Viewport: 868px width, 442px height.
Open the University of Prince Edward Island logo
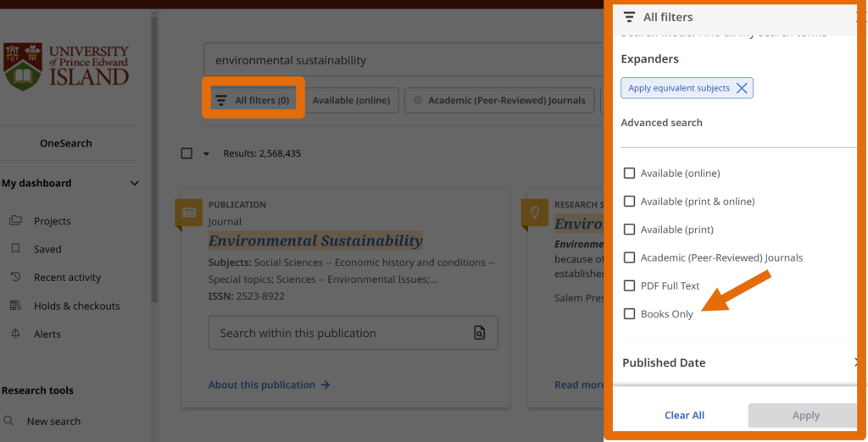click(66, 67)
